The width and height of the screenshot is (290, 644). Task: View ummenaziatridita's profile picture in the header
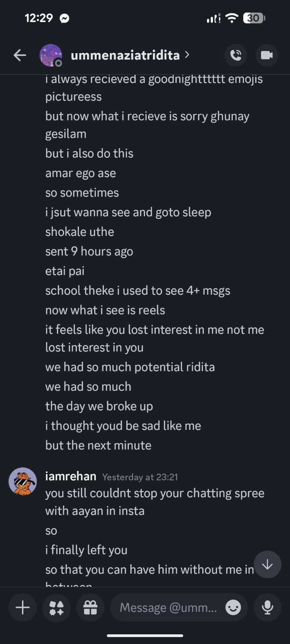point(51,55)
